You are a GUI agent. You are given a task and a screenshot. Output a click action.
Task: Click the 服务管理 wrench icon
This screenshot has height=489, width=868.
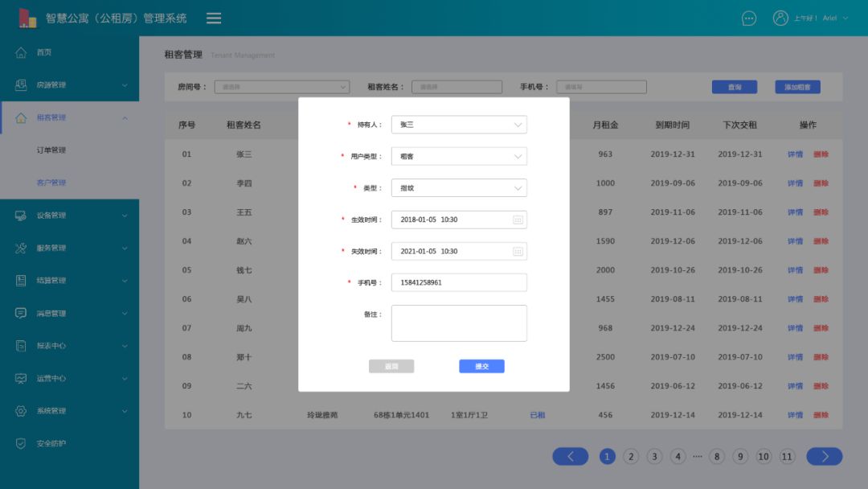22,248
